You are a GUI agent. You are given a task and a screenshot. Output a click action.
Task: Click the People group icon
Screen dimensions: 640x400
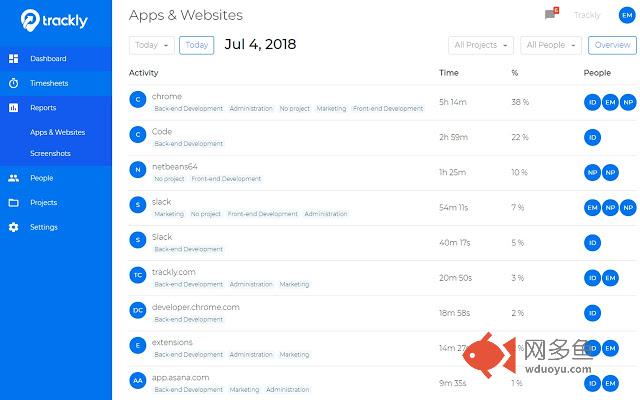(x=13, y=178)
